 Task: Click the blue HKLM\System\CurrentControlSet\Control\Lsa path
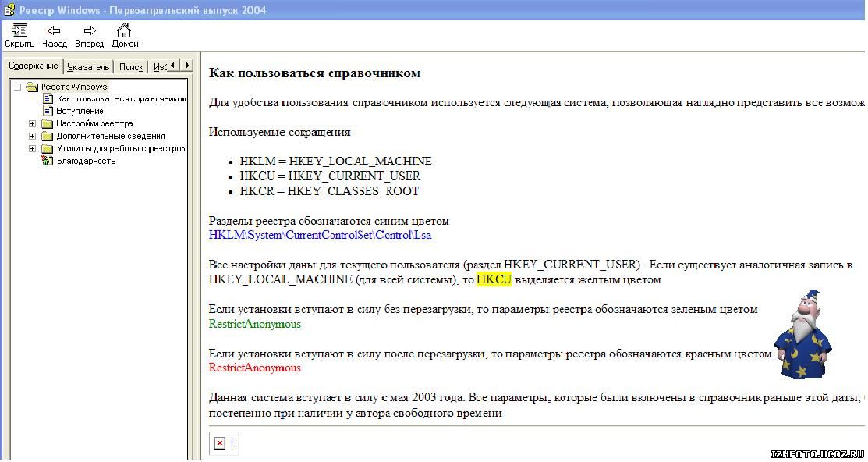[x=320, y=235]
